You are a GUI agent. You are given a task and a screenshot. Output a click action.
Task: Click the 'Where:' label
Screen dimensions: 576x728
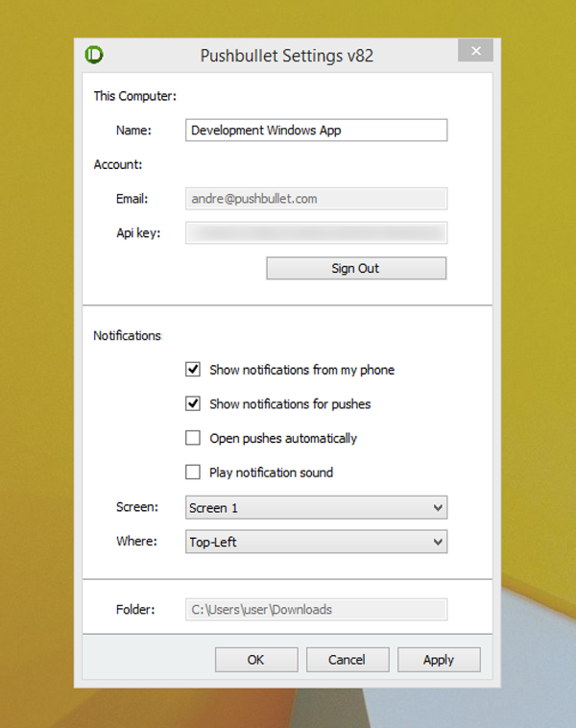(x=136, y=541)
